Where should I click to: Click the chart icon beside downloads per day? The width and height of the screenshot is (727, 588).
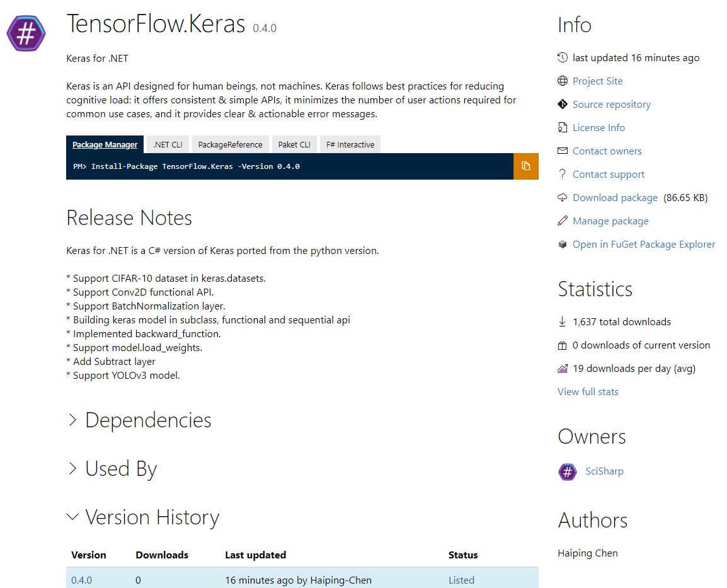[563, 369]
